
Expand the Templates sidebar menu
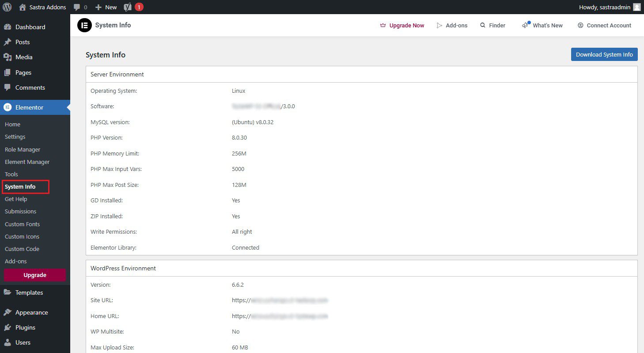pos(29,292)
